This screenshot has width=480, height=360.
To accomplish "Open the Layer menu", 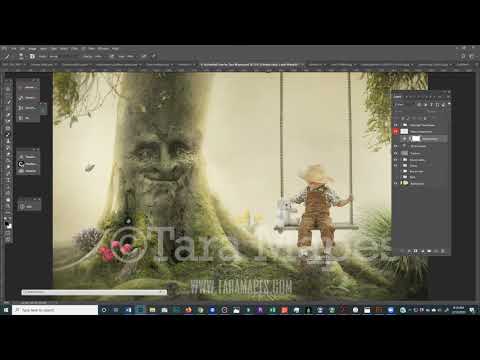I will (x=43, y=48).
